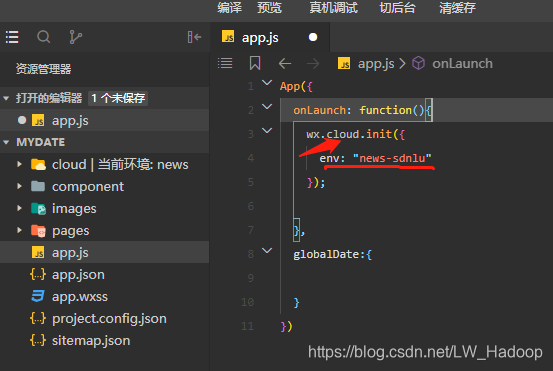Click the unsaved dot on app.js tab
This screenshot has height=371, width=553.
[x=313, y=37]
